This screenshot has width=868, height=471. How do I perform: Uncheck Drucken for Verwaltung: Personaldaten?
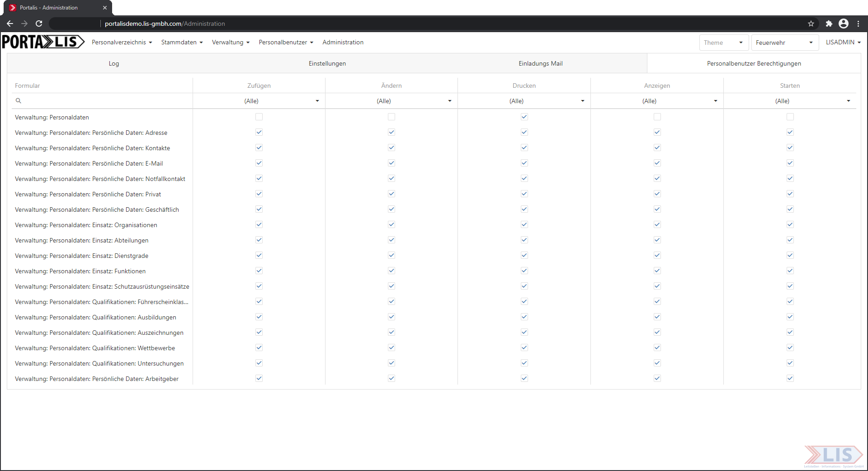(524, 117)
